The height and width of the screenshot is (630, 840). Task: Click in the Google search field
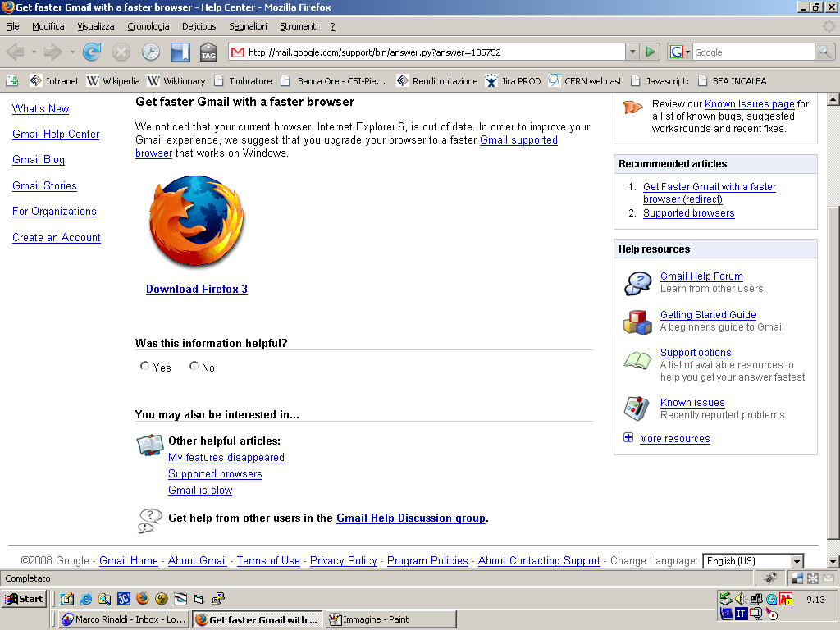click(753, 52)
